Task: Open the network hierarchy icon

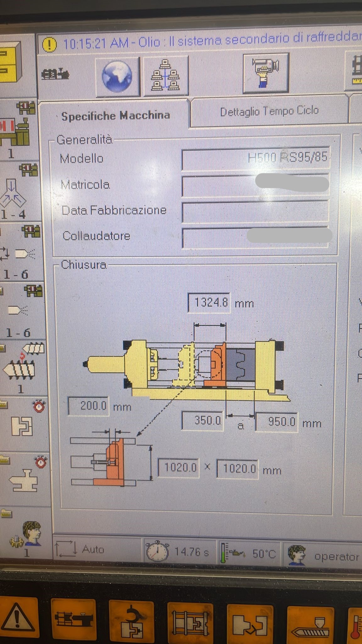Action: (166, 76)
